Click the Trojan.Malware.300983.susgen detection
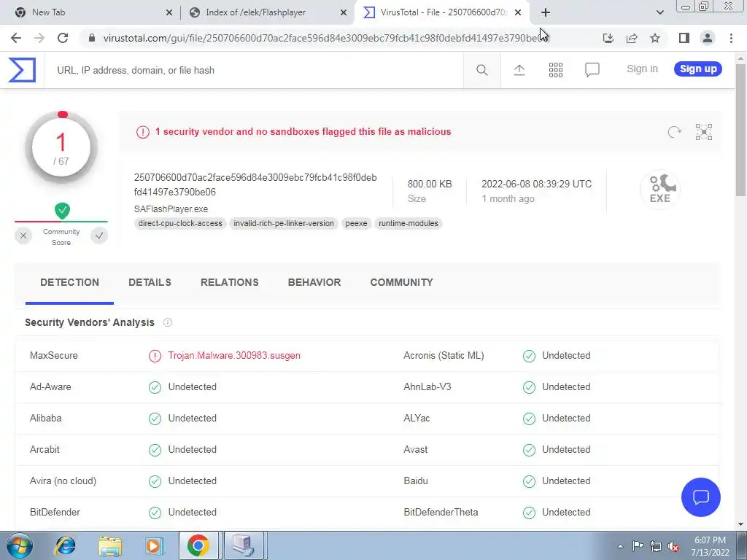This screenshot has width=747, height=560. point(234,356)
